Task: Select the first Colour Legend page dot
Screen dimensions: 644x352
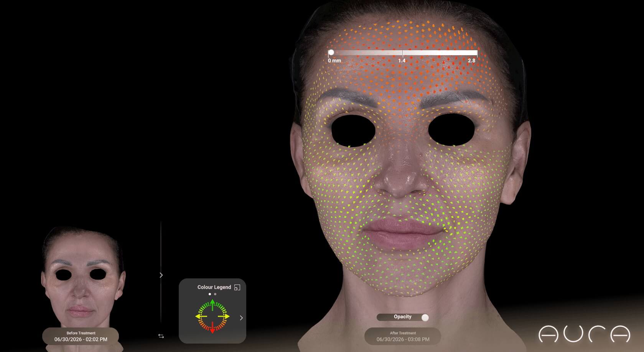Action: (x=210, y=294)
